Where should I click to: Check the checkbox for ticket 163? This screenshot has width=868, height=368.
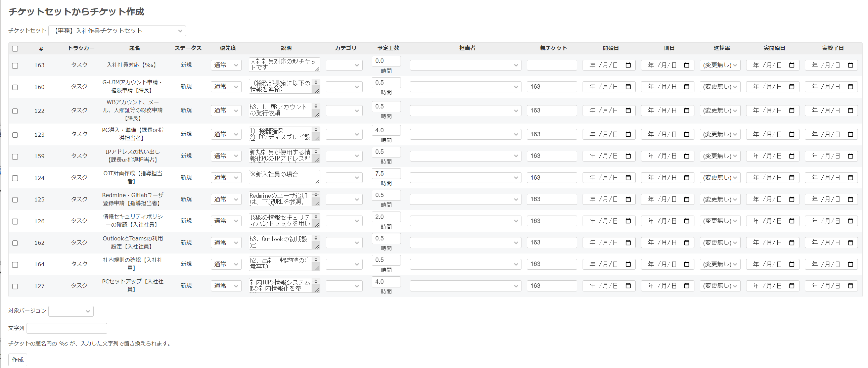pos(15,66)
